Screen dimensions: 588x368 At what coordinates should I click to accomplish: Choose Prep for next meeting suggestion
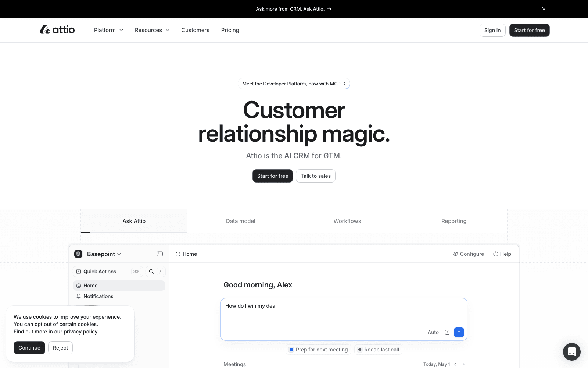click(318, 350)
